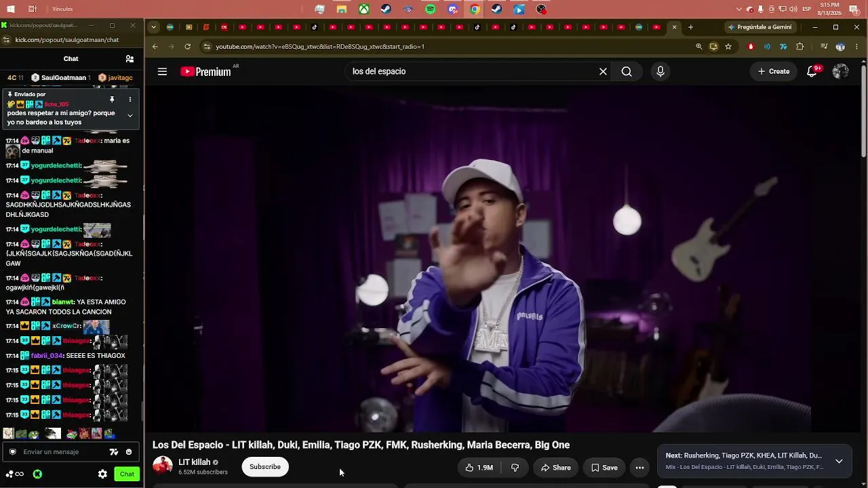Click the blanwt username in chat
Screen dimensions: 868x488
[63, 302]
